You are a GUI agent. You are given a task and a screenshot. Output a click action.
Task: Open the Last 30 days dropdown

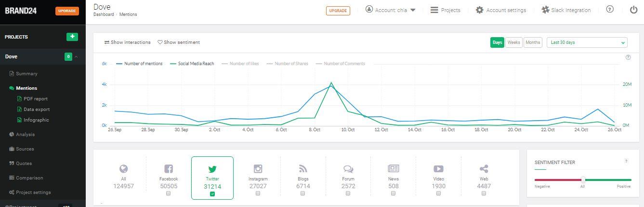[587, 42]
